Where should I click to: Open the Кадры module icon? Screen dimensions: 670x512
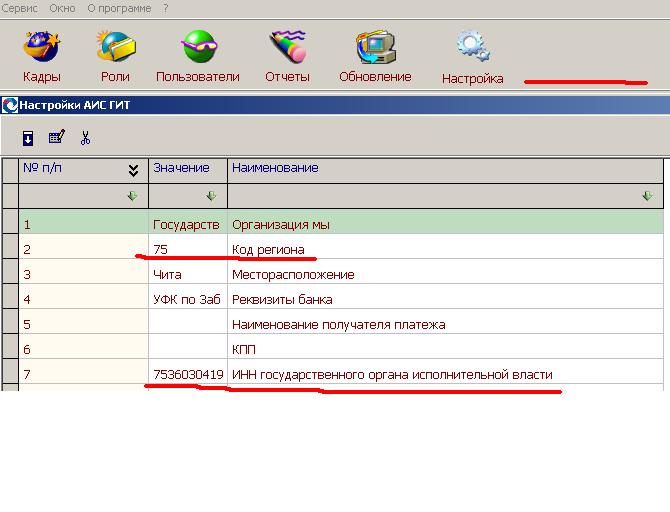(x=41, y=47)
